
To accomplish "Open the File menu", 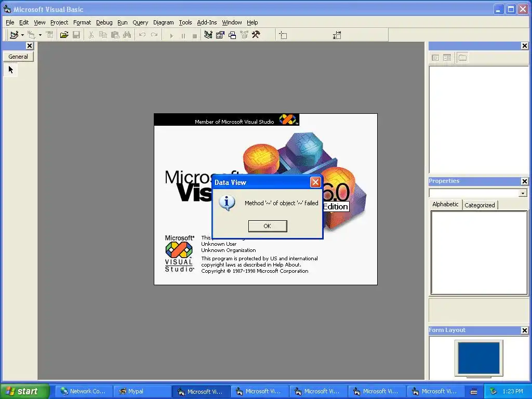I will [10, 22].
